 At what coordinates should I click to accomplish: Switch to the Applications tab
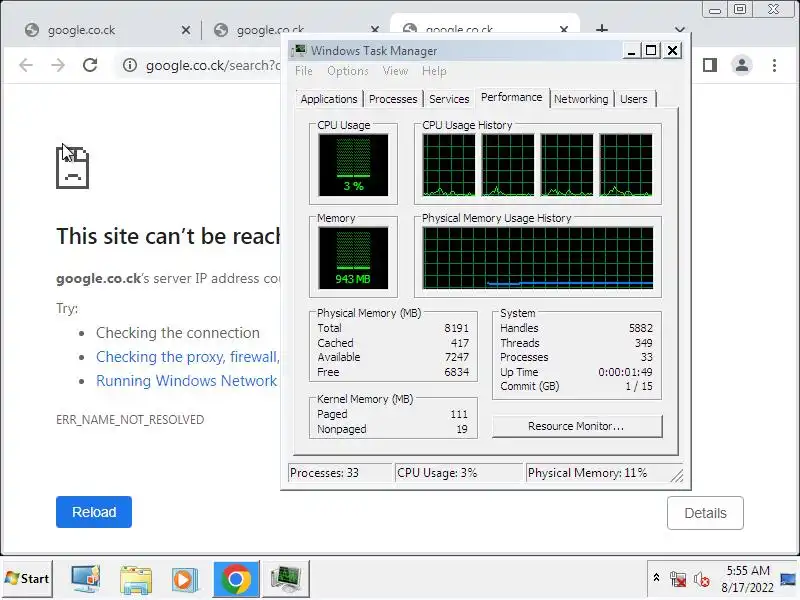pyautogui.click(x=329, y=99)
